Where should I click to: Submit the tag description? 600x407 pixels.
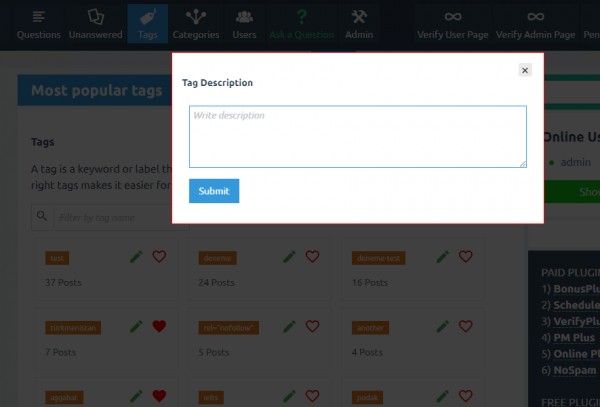pyautogui.click(x=214, y=191)
